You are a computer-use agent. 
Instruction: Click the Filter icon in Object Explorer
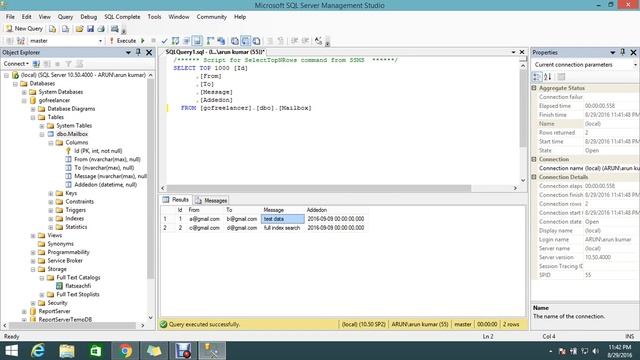[68, 64]
